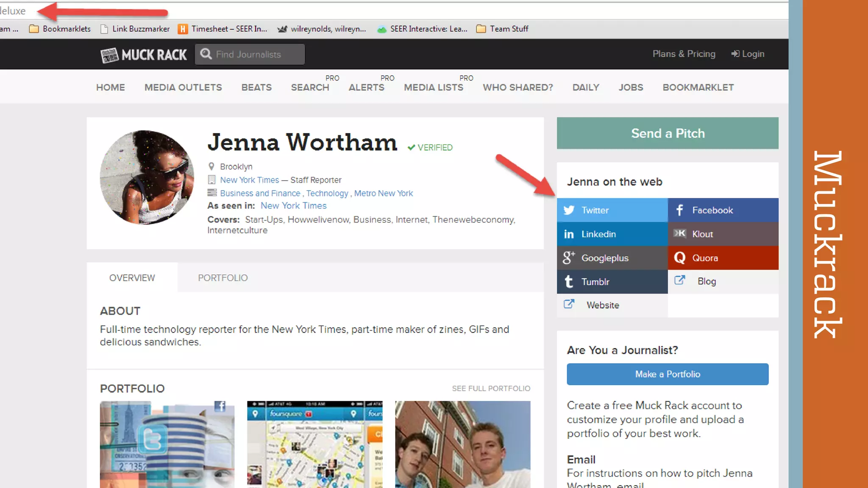Click the Googleplus g+ icon
Image resolution: width=868 pixels, height=488 pixels.
[569, 258]
